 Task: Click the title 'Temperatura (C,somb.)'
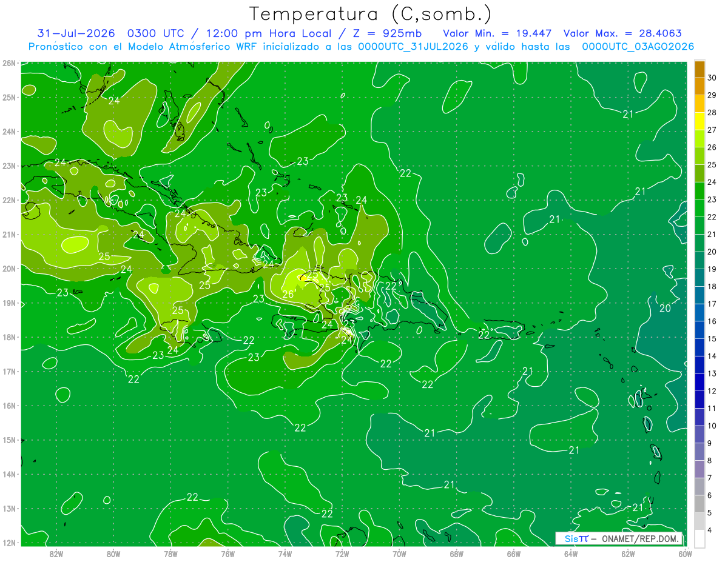(370, 14)
